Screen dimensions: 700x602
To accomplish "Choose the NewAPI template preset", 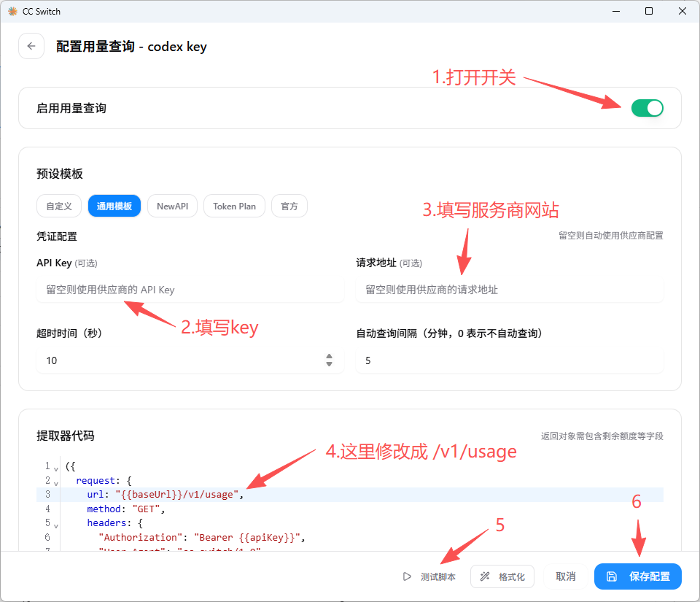I will click(172, 206).
